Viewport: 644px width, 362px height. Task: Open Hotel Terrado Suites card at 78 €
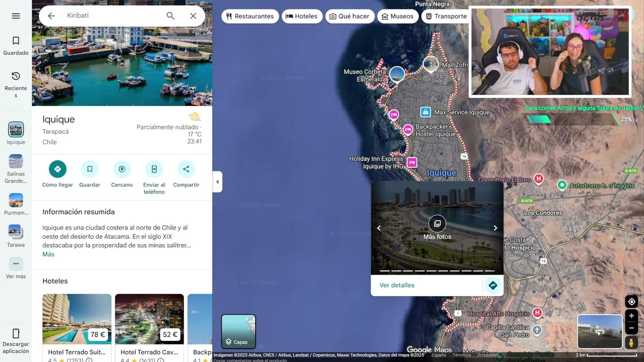coord(77,328)
